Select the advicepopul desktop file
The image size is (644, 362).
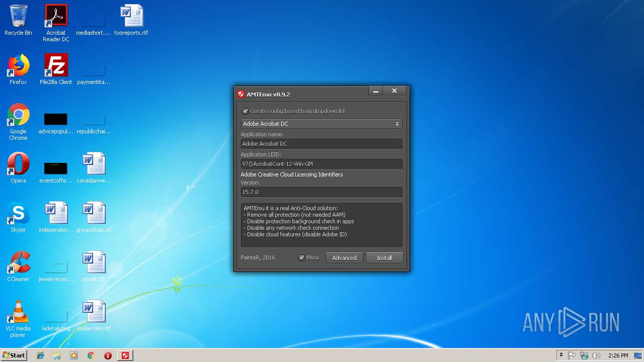(56, 122)
